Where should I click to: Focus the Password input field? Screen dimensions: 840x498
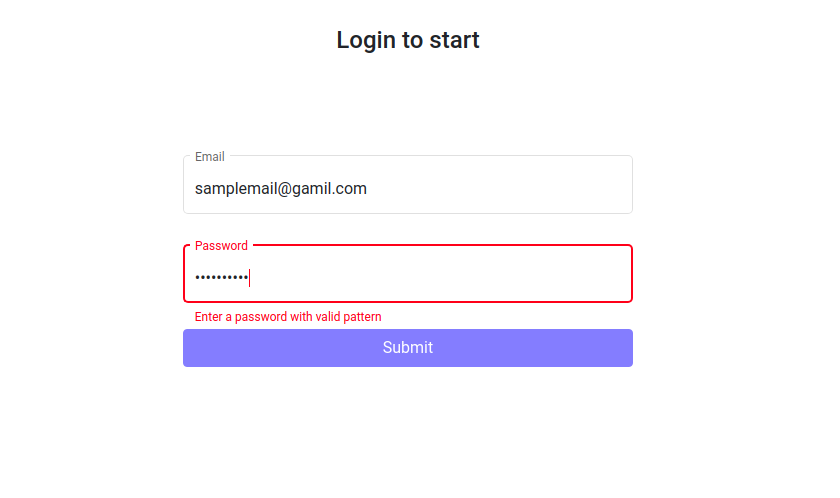click(408, 274)
